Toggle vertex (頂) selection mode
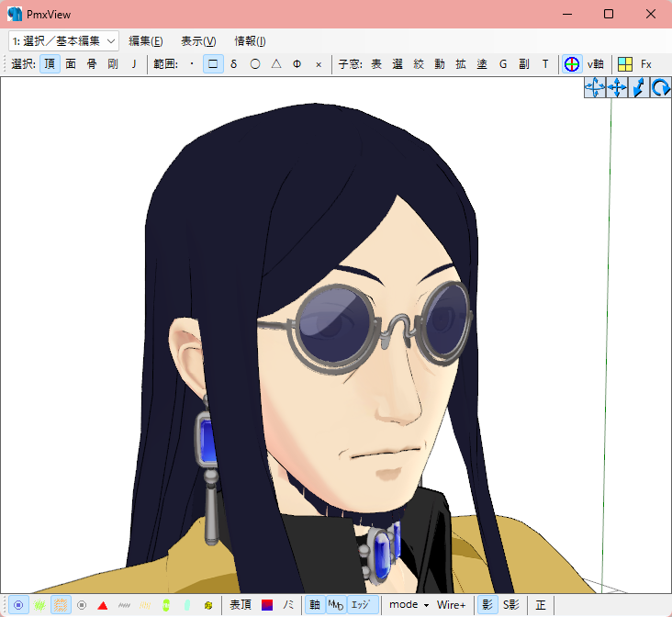The width and height of the screenshot is (672, 617). [x=50, y=64]
